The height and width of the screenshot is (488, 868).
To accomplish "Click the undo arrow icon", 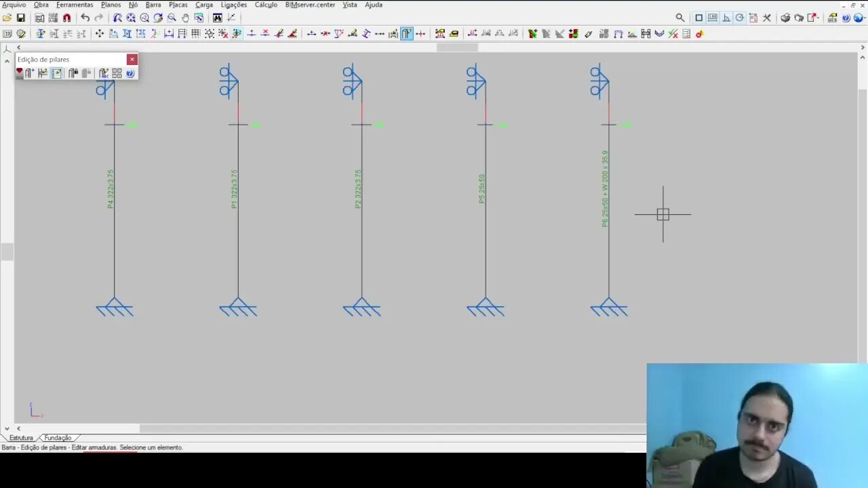I will tap(85, 18).
